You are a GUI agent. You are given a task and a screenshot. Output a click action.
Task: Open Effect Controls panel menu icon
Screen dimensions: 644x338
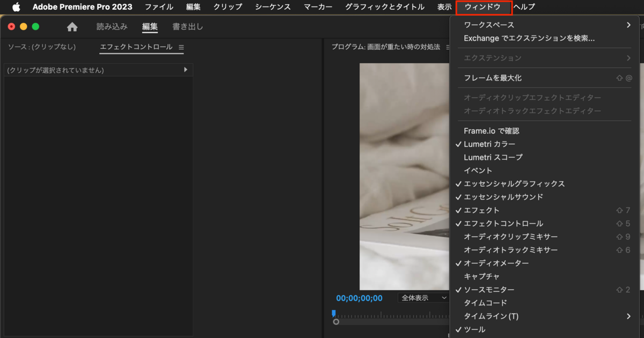click(x=181, y=47)
